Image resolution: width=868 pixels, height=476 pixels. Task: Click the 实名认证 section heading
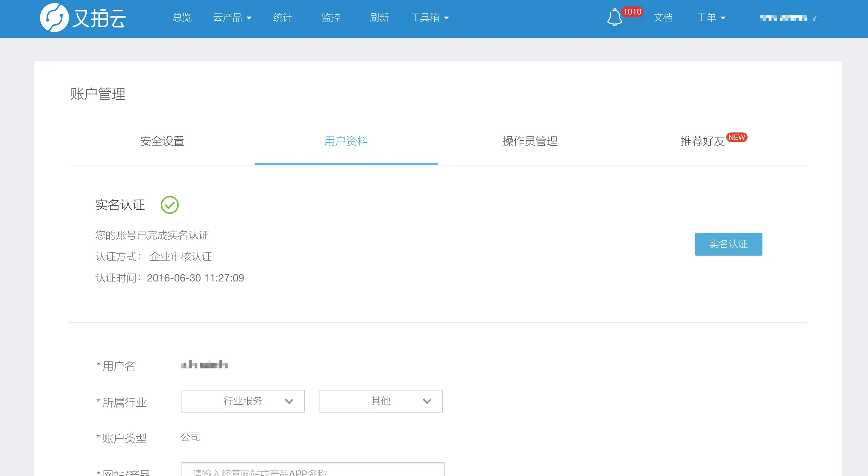pos(120,205)
